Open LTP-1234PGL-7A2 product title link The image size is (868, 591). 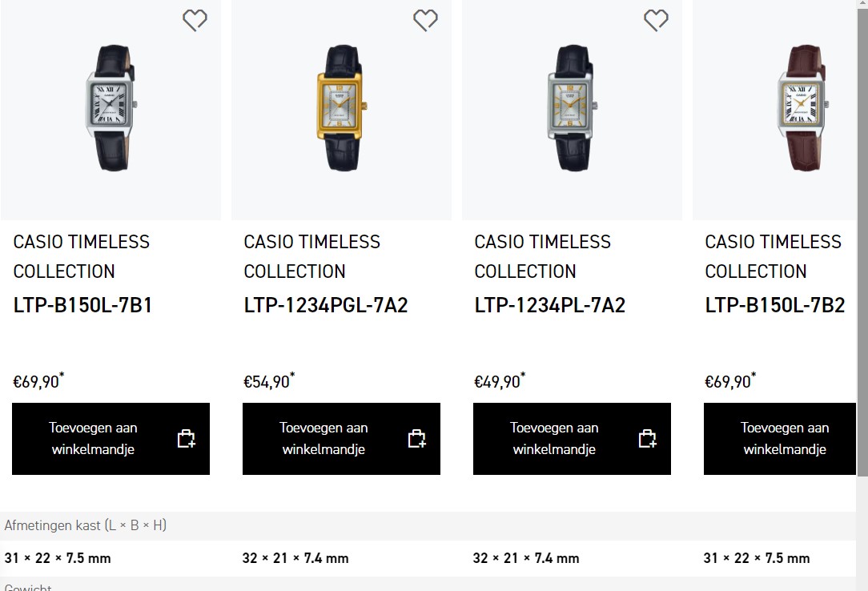pyautogui.click(x=325, y=305)
